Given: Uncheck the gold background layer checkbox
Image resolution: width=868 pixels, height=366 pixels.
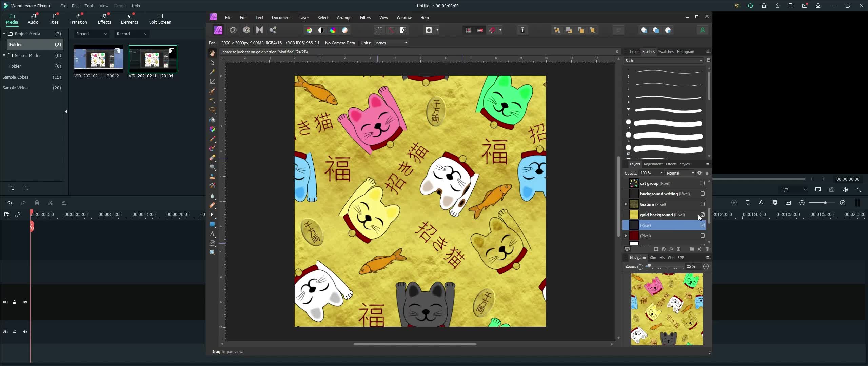Looking at the screenshot, I should tap(703, 215).
